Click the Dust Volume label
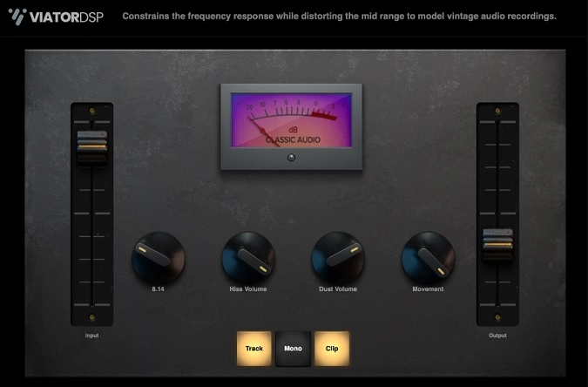588x387 pixels. (x=338, y=289)
